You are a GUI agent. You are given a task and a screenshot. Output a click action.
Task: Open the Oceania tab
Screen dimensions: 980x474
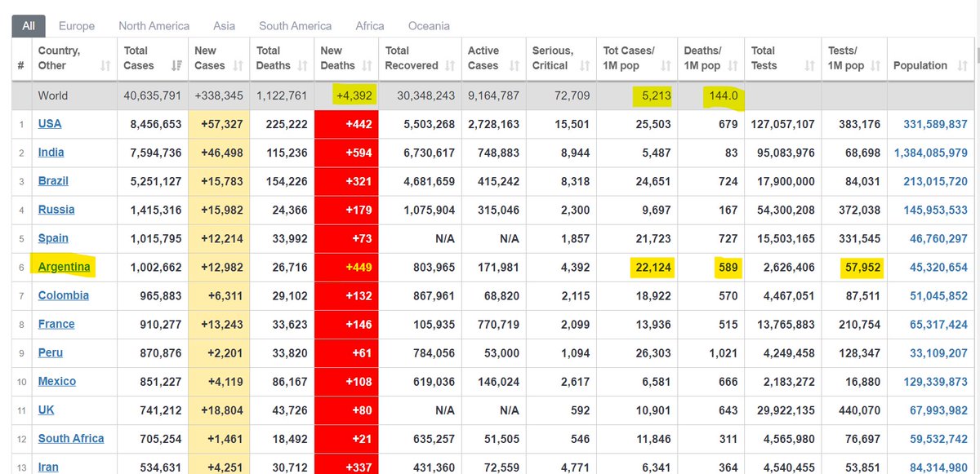tap(429, 26)
